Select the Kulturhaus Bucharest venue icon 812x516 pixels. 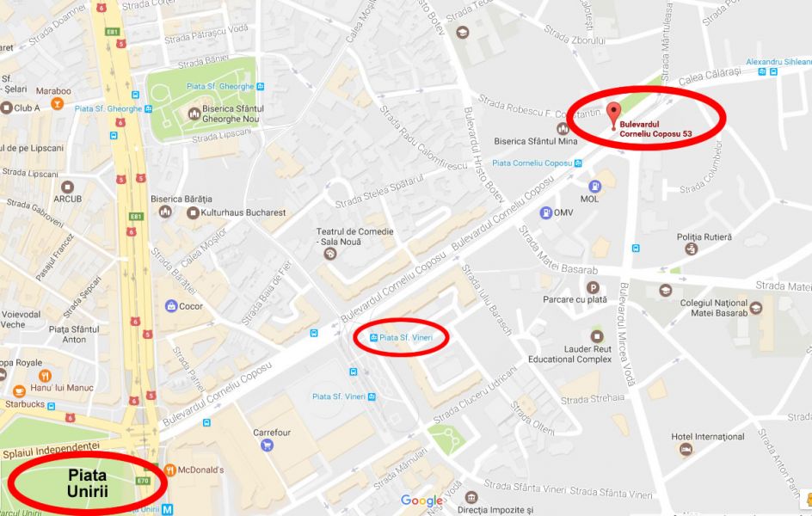(193, 212)
